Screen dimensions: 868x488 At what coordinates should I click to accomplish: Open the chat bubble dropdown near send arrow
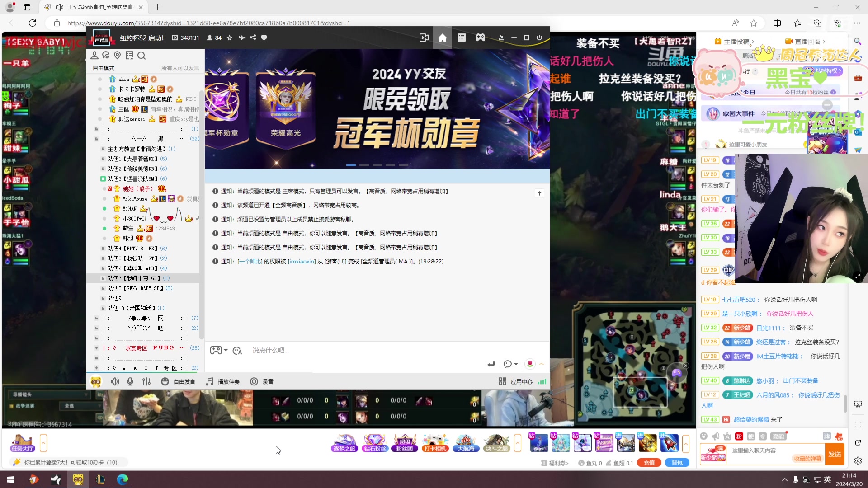[x=511, y=364]
